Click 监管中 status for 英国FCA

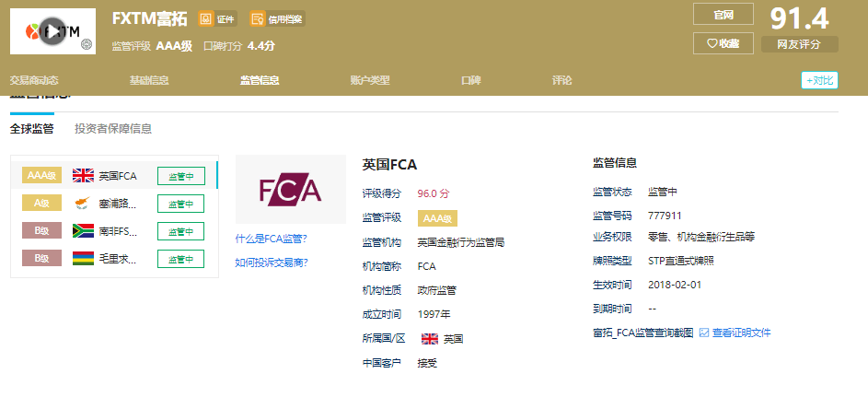181,176
